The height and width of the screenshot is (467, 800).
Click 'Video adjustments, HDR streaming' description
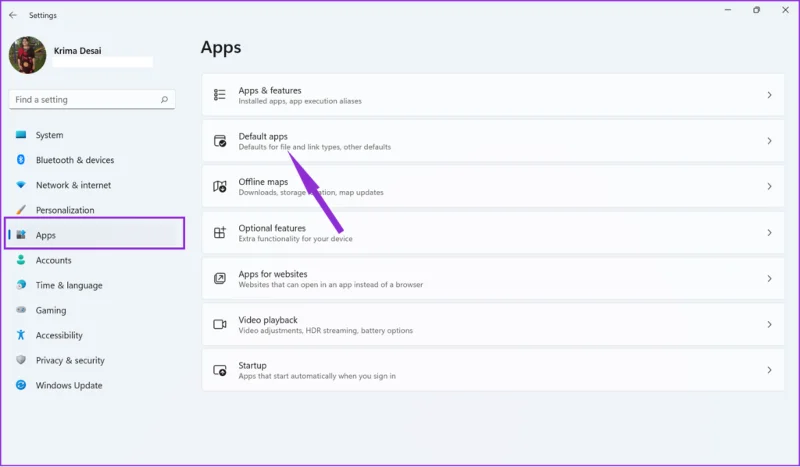tap(326, 331)
